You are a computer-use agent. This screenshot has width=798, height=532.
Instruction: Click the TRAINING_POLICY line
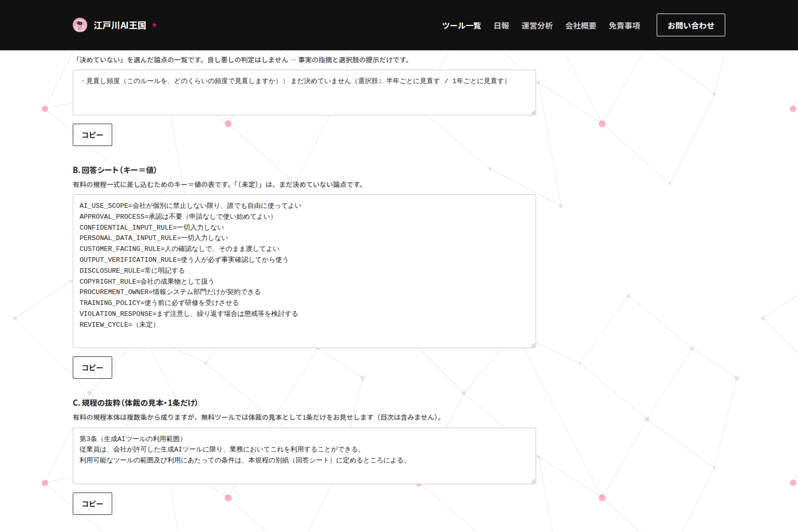(x=159, y=303)
